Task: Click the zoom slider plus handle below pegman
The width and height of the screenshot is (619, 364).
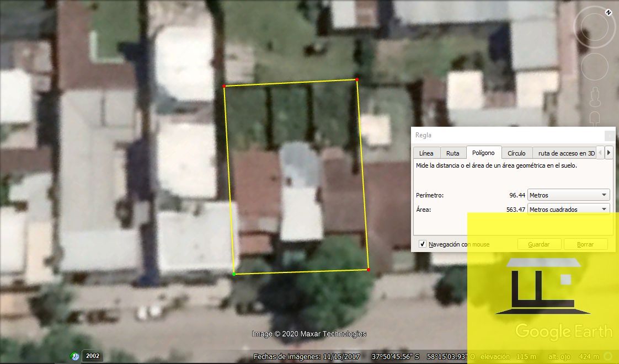Action: (x=595, y=117)
